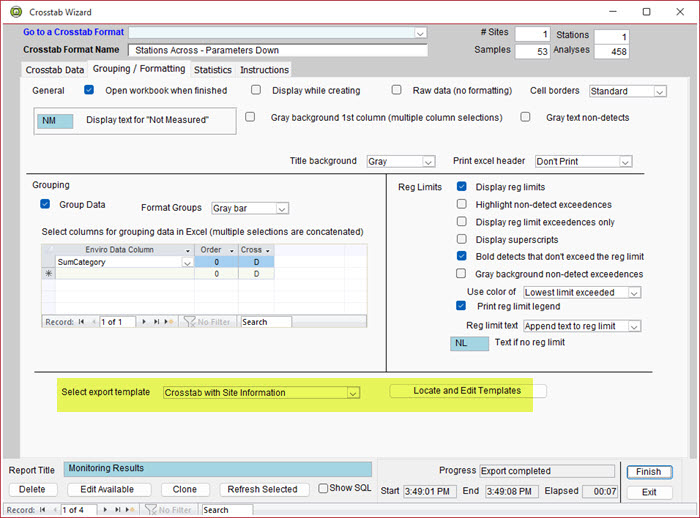Click the Crosstab Wizard app icon in title bar
Image resolution: width=700 pixels, height=518 pixels.
click(16, 12)
